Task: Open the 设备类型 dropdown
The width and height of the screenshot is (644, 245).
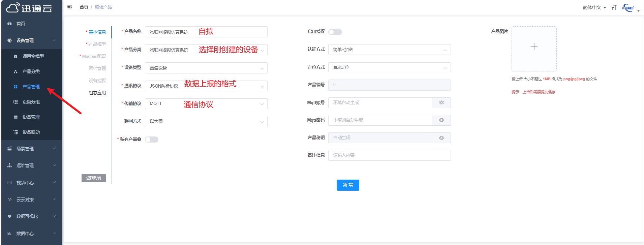Action: click(206, 68)
